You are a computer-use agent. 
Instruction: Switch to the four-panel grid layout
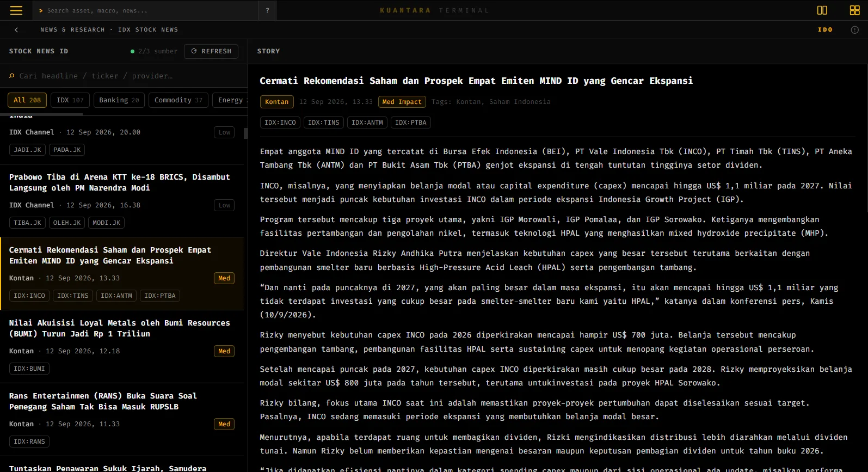pos(855,10)
